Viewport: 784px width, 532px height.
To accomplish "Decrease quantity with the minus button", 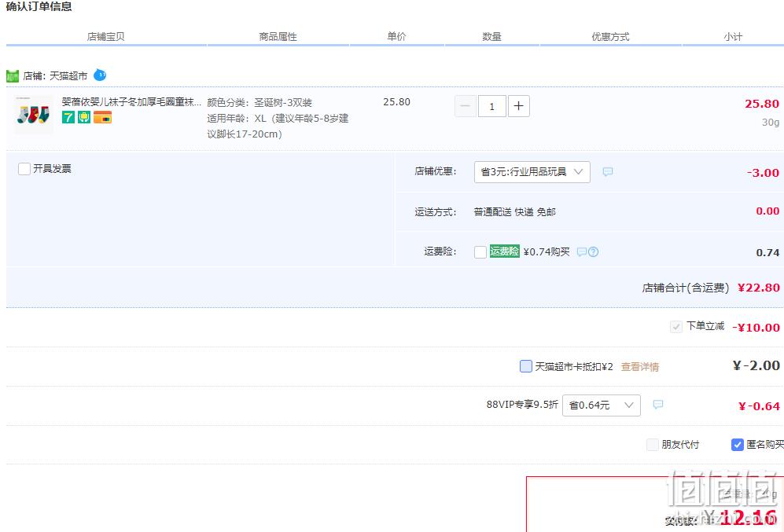I will pyautogui.click(x=465, y=106).
